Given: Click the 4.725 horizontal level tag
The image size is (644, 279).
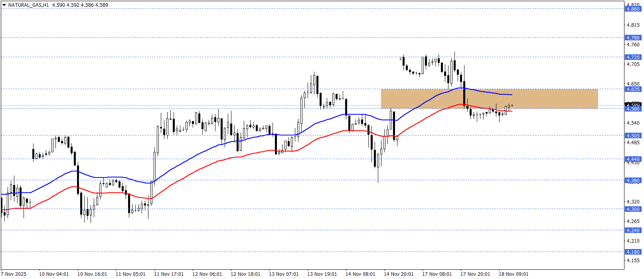Looking at the screenshot, I should 632,57.
